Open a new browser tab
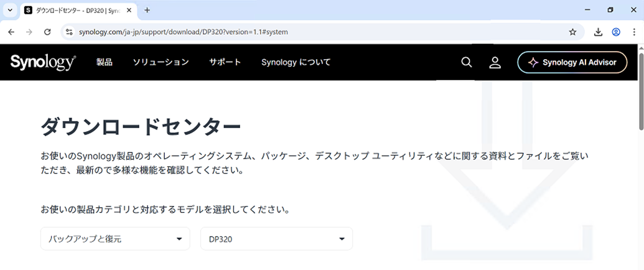 tap(147, 10)
